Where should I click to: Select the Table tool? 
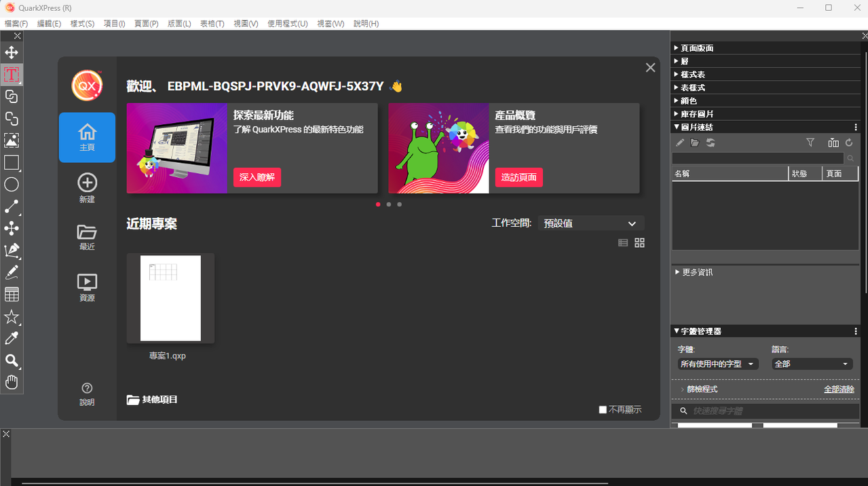[x=12, y=295]
